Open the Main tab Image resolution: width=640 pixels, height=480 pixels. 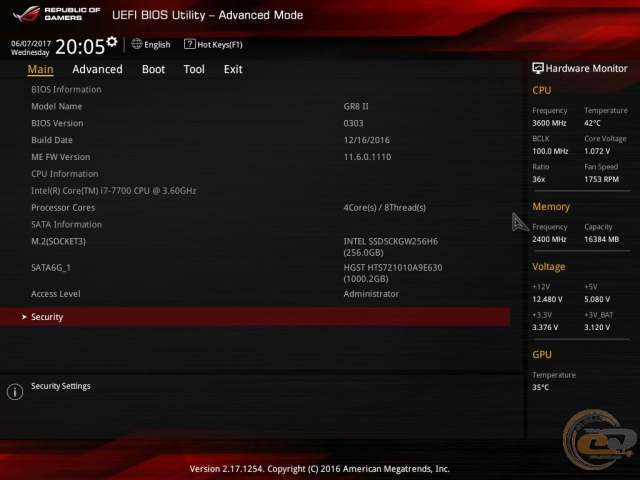coord(40,69)
